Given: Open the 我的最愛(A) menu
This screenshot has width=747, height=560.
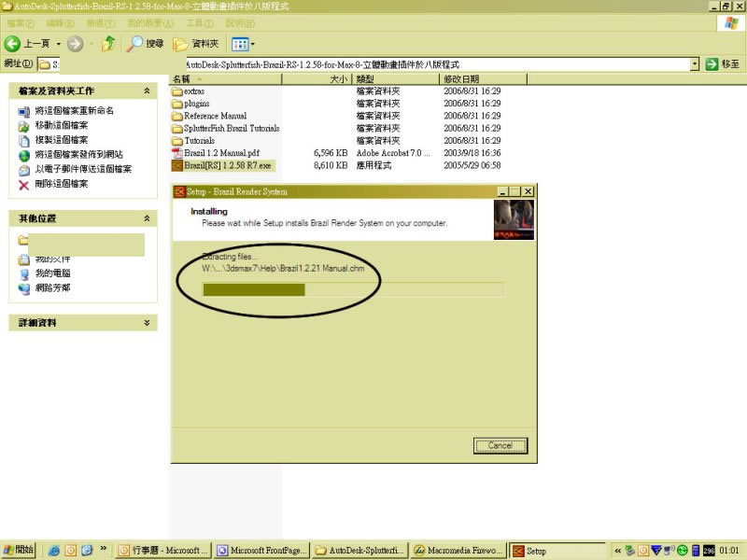Looking at the screenshot, I should click(150, 22).
